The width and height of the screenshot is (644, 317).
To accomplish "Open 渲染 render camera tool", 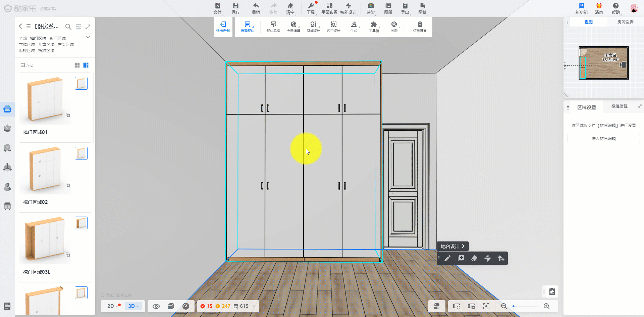I will [x=371, y=8].
